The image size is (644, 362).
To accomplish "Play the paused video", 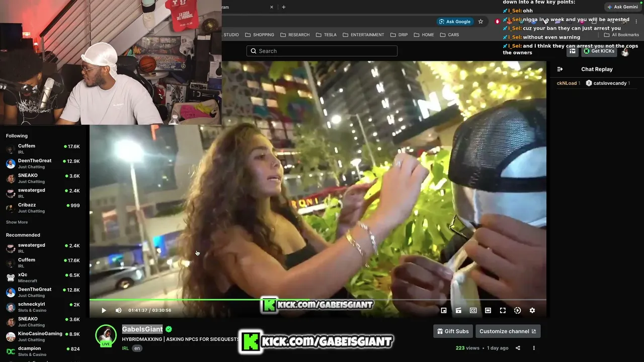I will coord(104,310).
